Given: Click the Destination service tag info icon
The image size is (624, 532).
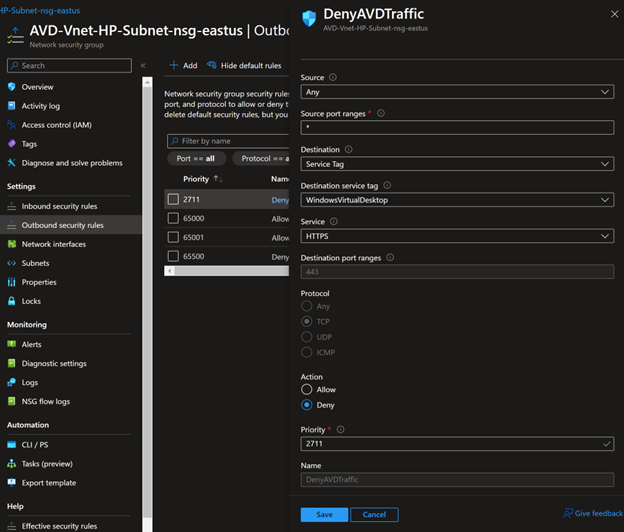Looking at the screenshot, I should [387, 185].
